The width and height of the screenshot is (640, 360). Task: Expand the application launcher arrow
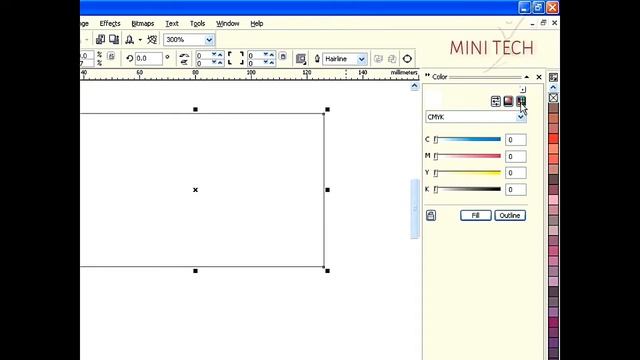tap(140, 40)
